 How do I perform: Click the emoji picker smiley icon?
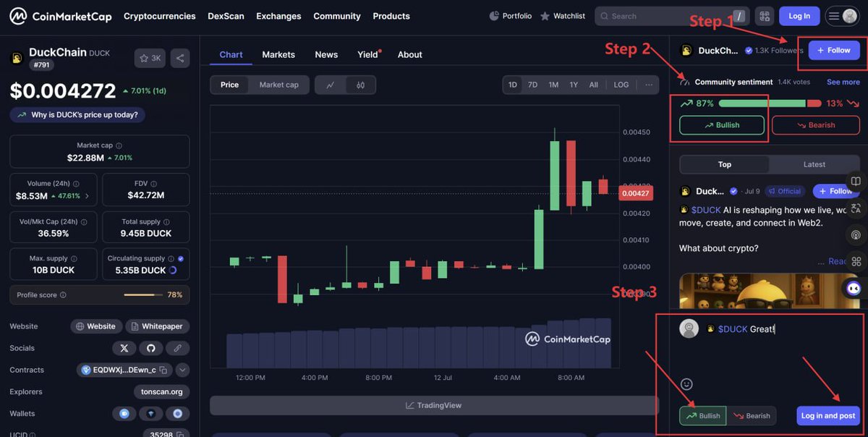coord(686,384)
